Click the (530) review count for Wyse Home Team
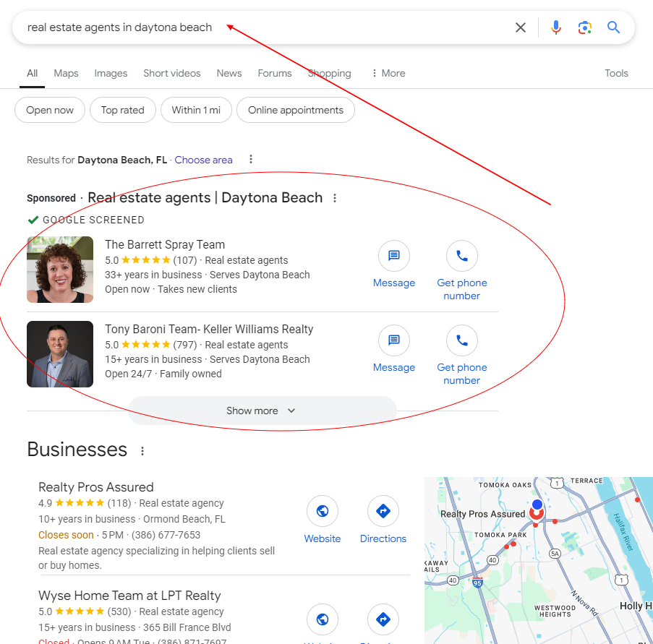653x644 pixels. [119, 611]
